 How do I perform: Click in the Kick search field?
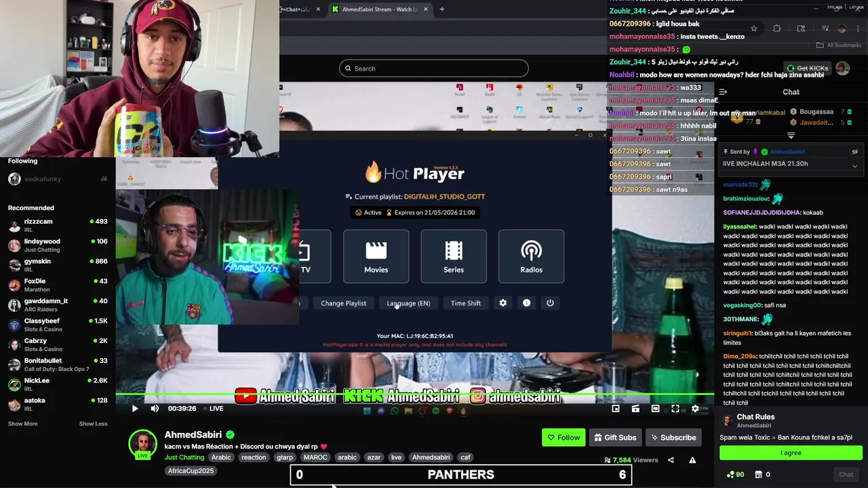pyautogui.click(x=434, y=68)
